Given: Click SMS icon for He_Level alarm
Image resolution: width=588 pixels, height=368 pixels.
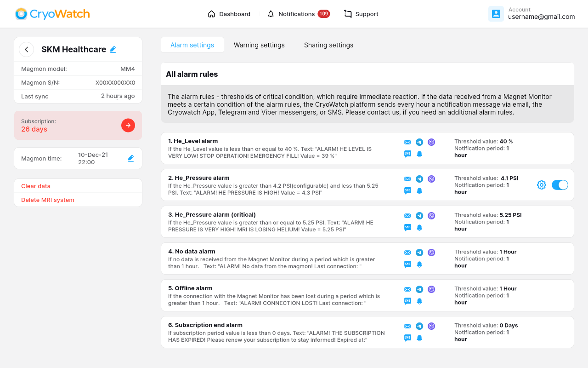Looking at the screenshot, I should click(407, 154).
